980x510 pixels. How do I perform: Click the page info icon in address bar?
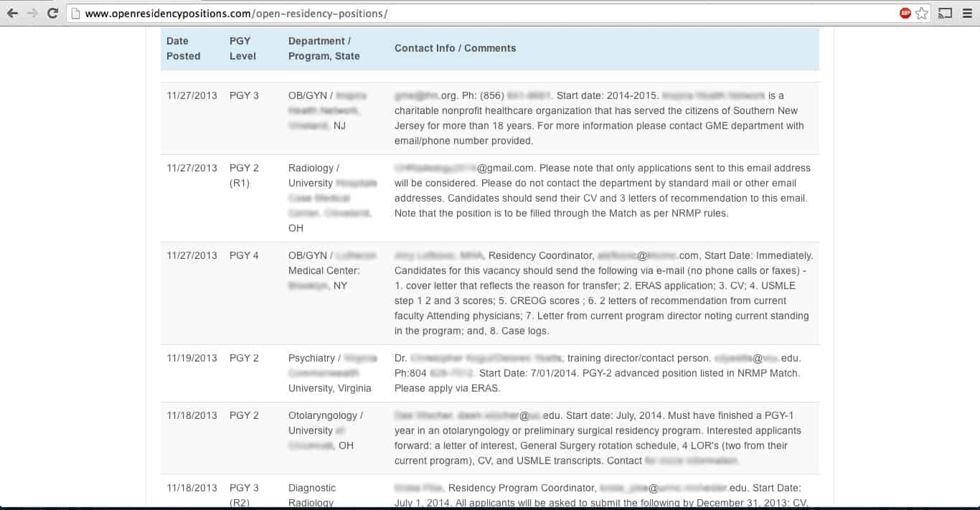(x=76, y=13)
